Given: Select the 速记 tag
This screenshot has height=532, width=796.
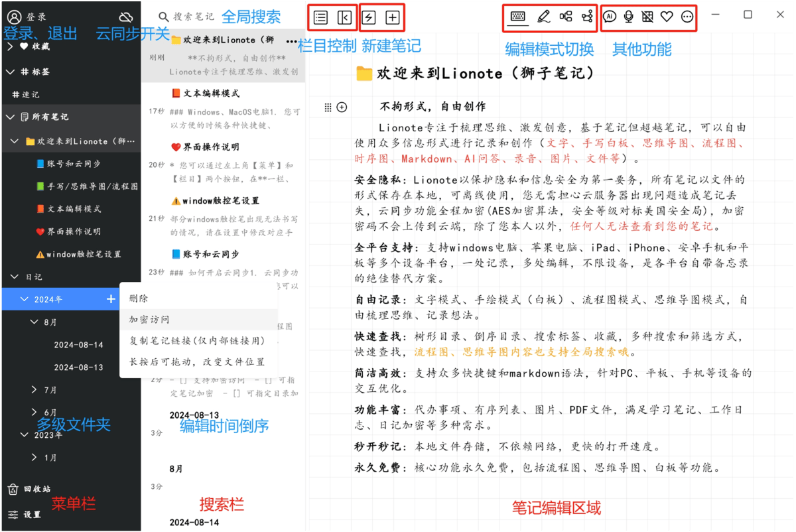Looking at the screenshot, I should tap(25, 95).
